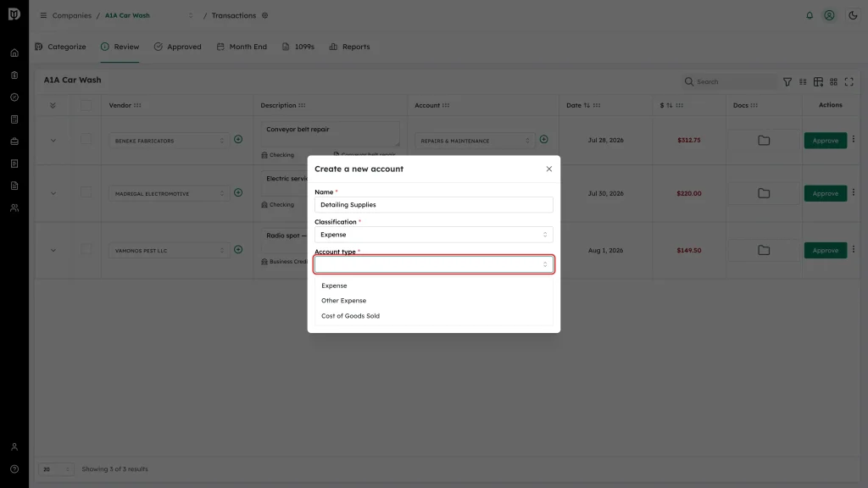Viewport: 868px width, 488px height.
Task: Open the empty Account type dropdown
Action: [x=433, y=264]
